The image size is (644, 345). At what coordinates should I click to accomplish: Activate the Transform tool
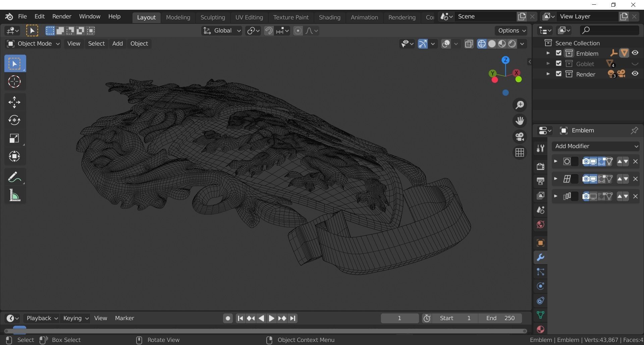[14, 156]
